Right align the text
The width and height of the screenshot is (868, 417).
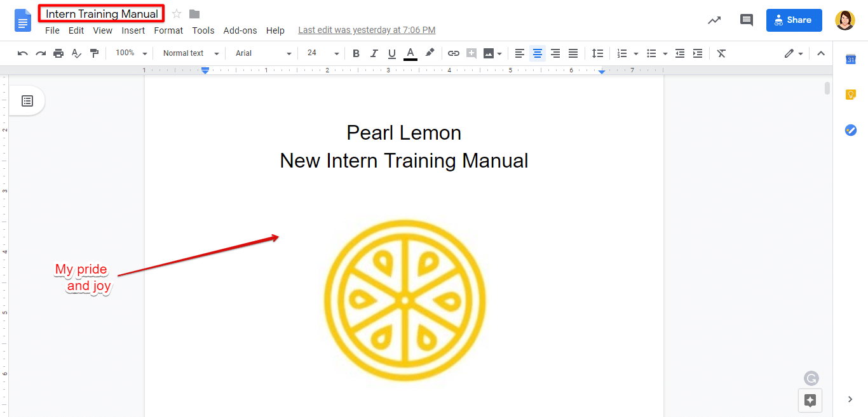click(555, 53)
